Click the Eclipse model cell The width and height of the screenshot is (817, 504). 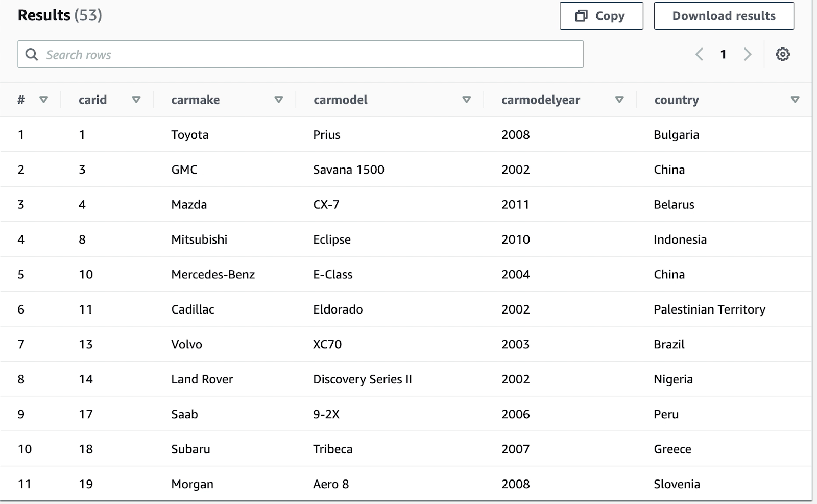coord(332,239)
